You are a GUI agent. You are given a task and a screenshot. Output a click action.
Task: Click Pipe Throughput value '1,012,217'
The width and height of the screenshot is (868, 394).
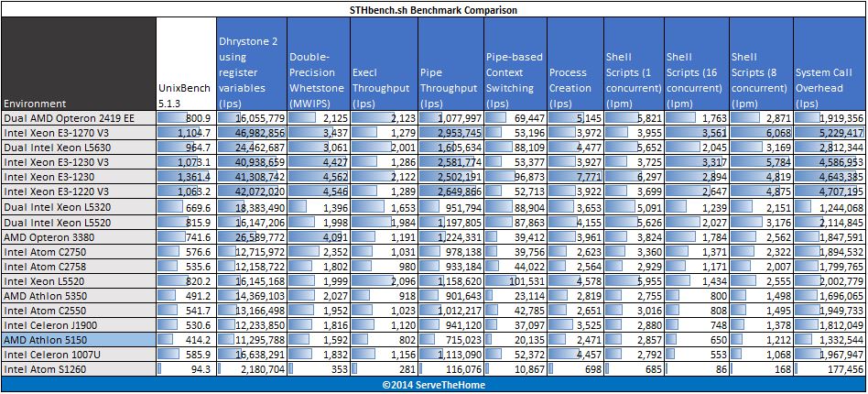click(460, 311)
